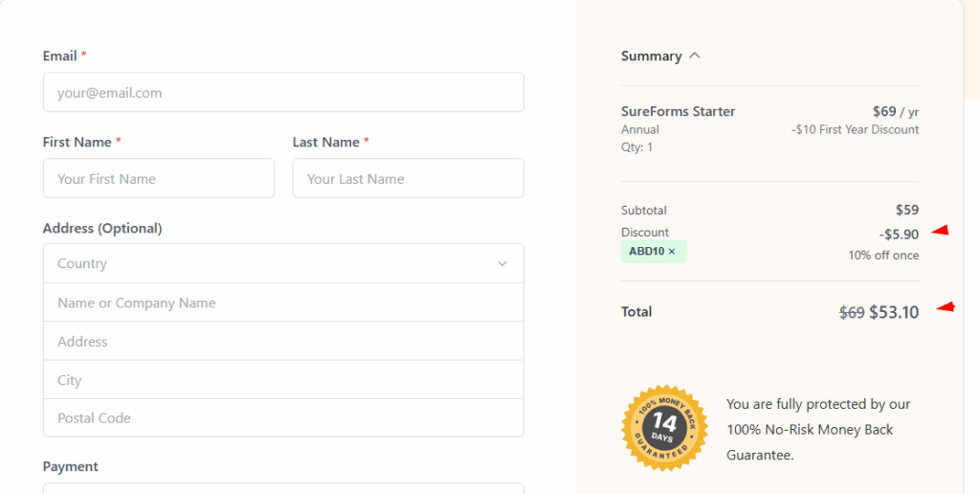Click the ABD10 coupon code tag
Image resolution: width=980 pixels, height=494 pixels.
point(648,252)
